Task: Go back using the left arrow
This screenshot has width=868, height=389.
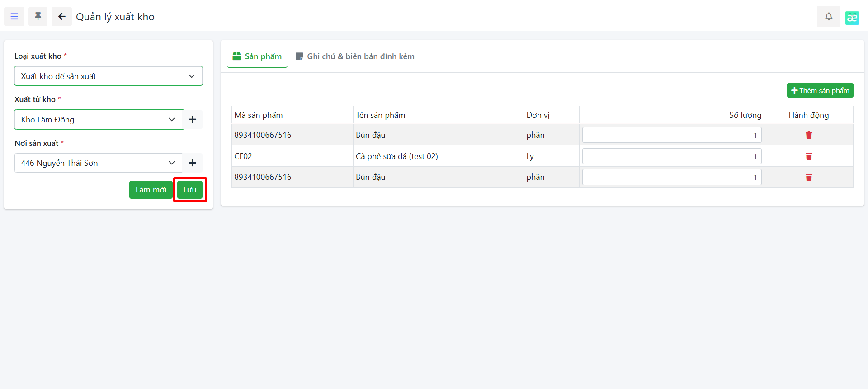Action: (61, 17)
